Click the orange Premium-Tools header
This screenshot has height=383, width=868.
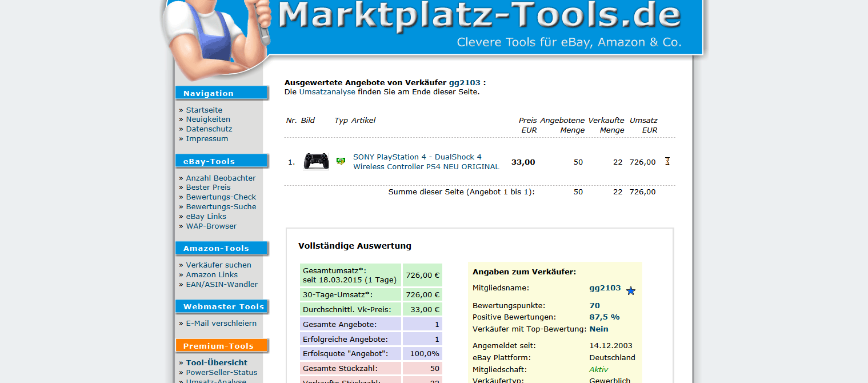(221, 346)
